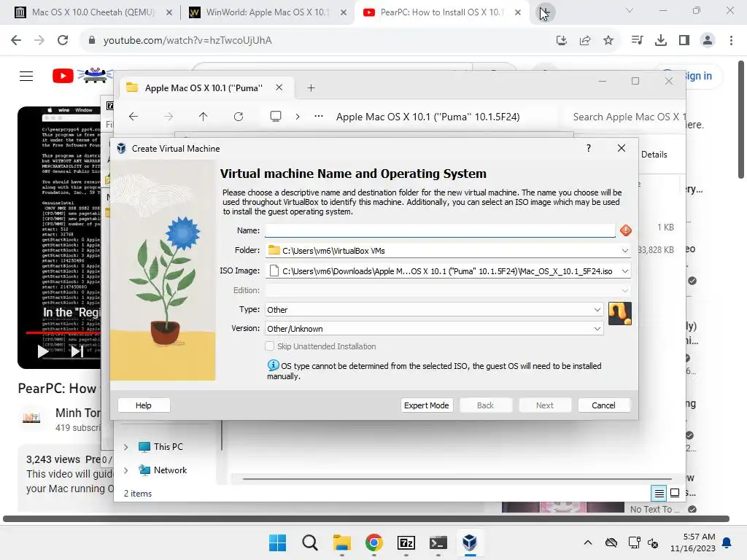The width and height of the screenshot is (747, 560).
Task: Show hidden system tray icons
Action: 588,542
